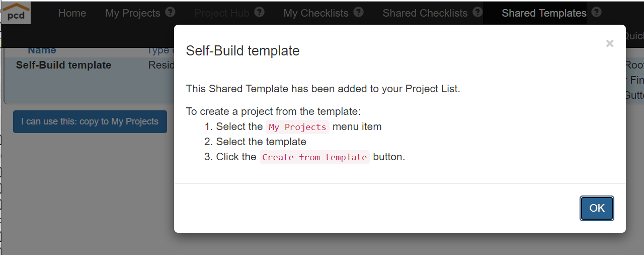
Task: Confirm the dialog with OK
Action: [x=597, y=208]
